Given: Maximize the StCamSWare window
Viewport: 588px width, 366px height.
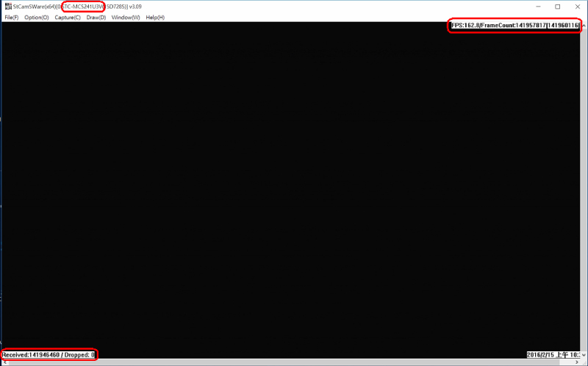Looking at the screenshot, I should (557, 7).
